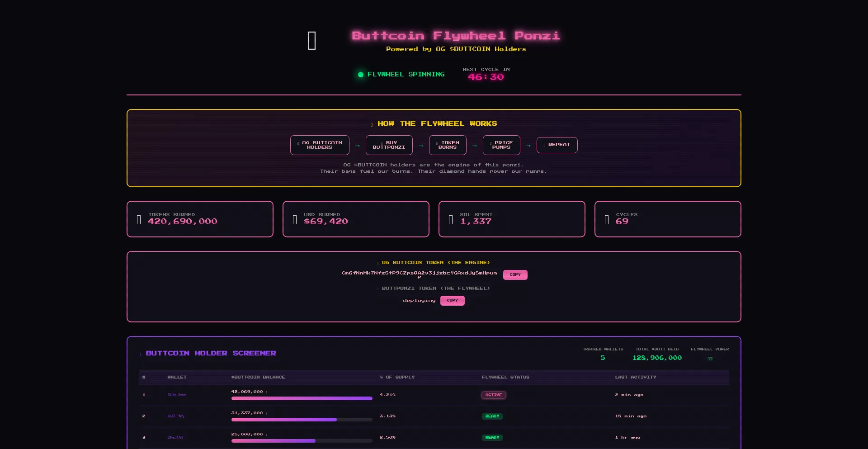Open wallet DUXo...8x6m in the screener
Screen dimensions: 868x449
coord(176,395)
